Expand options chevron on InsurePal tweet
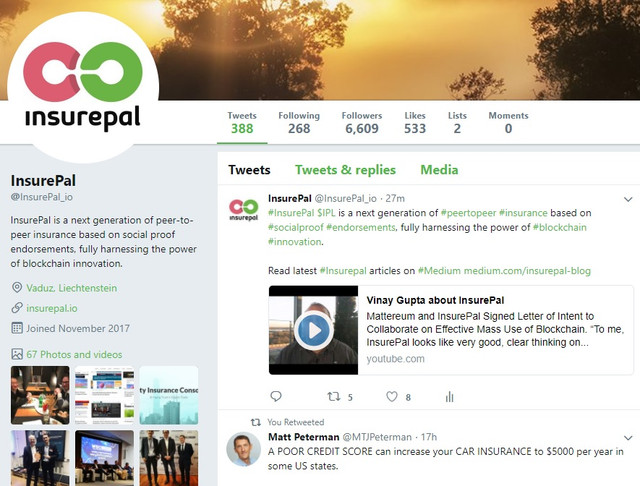Screen dimensions: 640x486 (628, 199)
